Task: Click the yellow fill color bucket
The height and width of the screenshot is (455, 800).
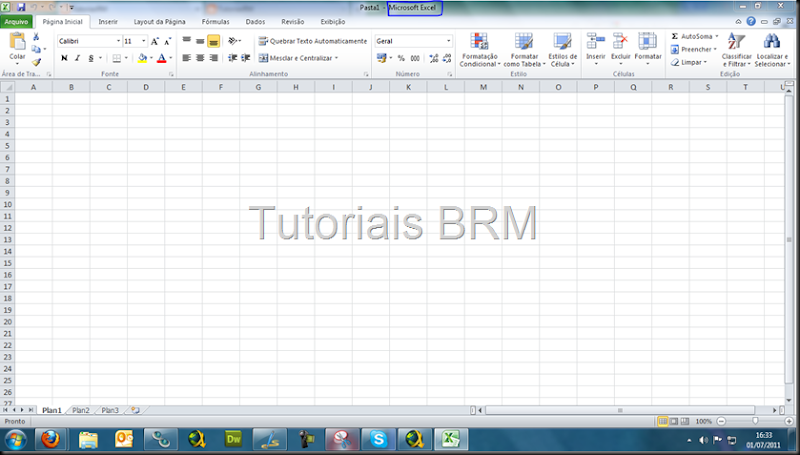Action: 142,58
